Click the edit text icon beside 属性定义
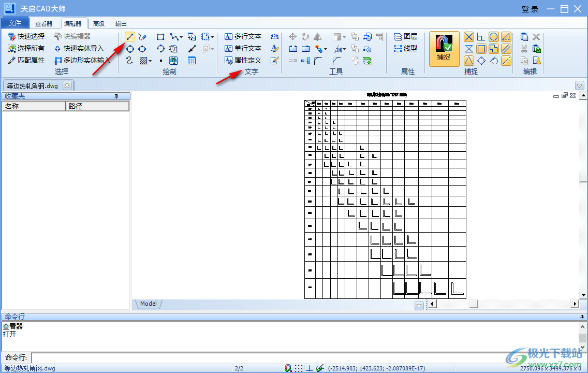The width and height of the screenshot is (588, 373). tap(274, 61)
